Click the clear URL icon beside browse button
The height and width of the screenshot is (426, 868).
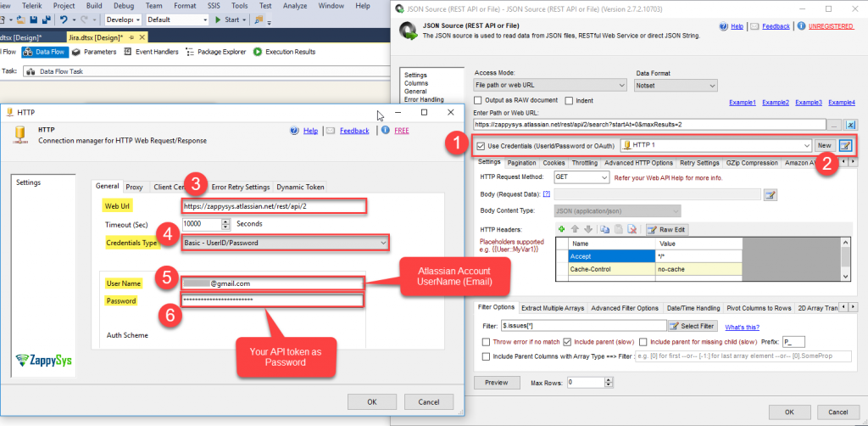[x=852, y=125]
